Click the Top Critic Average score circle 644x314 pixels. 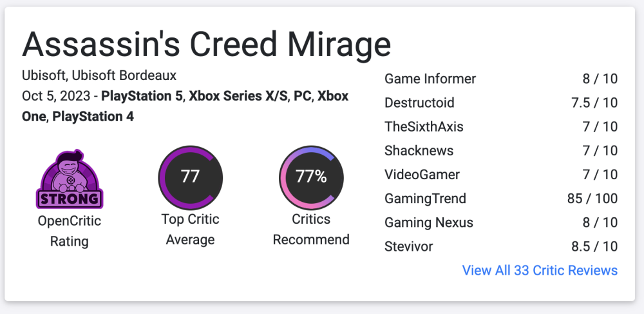coord(190,177)
